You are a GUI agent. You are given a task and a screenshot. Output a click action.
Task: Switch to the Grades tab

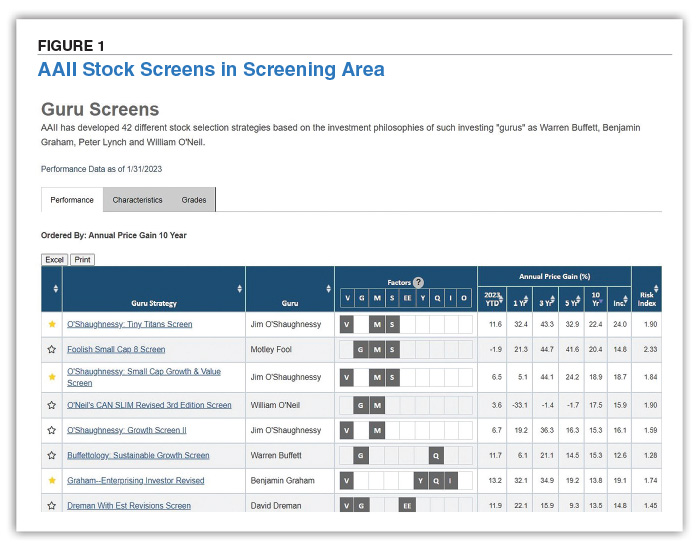click(194, 200)
